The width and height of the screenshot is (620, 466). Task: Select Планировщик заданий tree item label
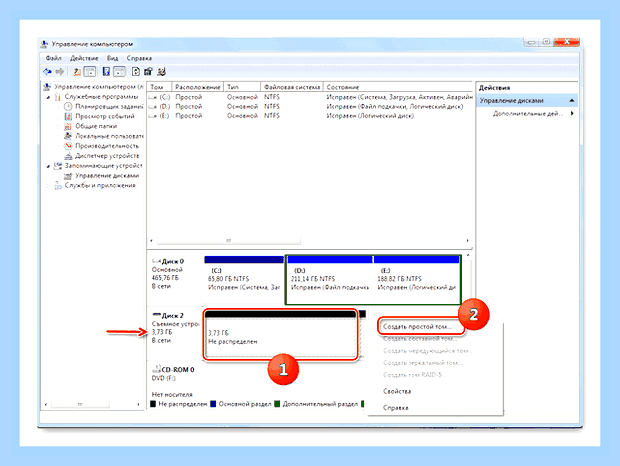click(109, 106)
